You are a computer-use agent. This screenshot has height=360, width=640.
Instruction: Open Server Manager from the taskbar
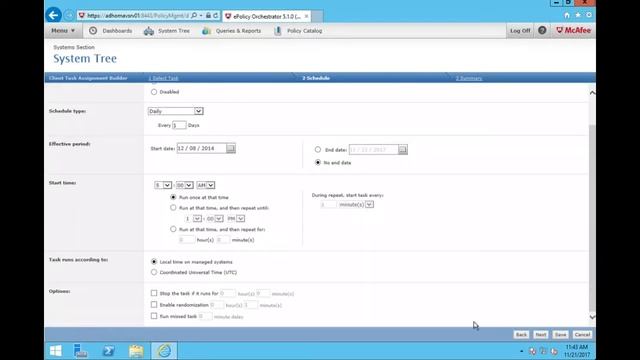80,351
